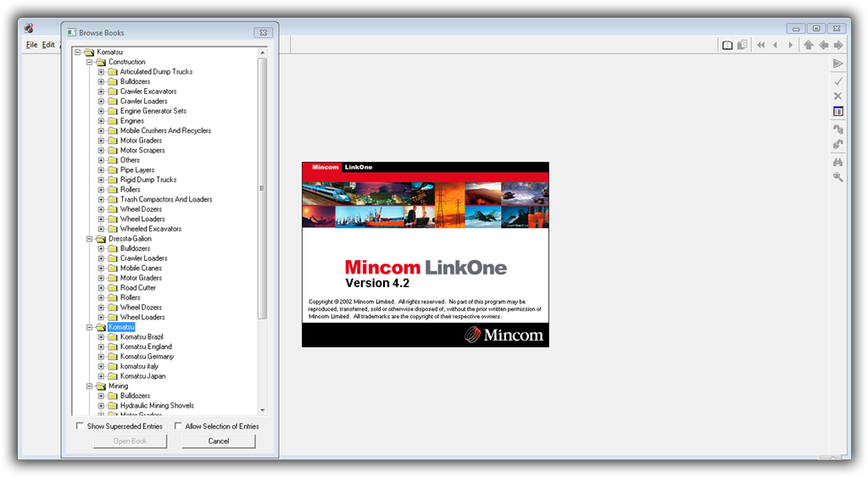Click the Rigid Dump Trucks folder icon
The image size is (868, 477).
[113, 180]
